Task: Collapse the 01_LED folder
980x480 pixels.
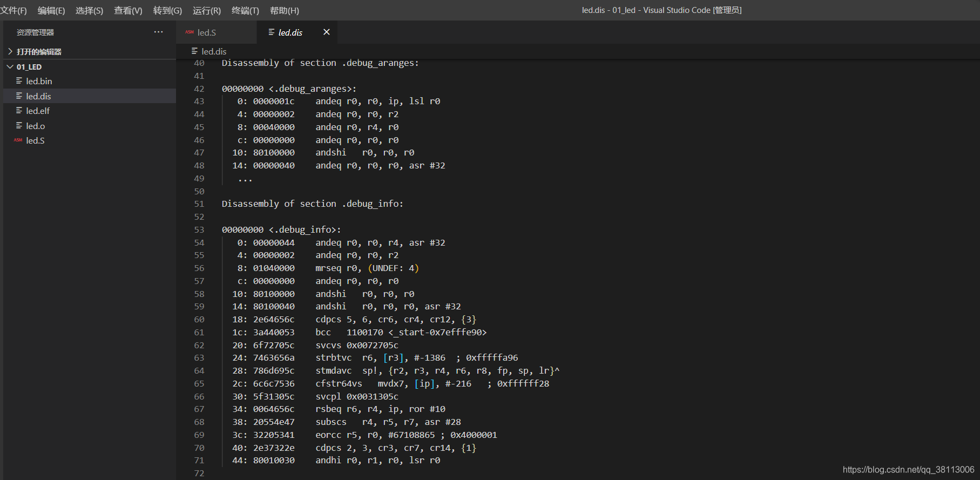Action: coord(90,67)
